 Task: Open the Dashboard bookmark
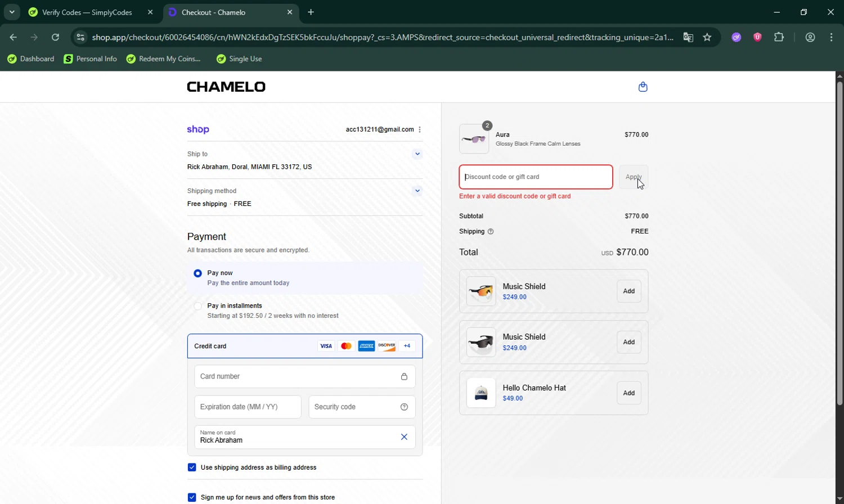coord(31,58)
